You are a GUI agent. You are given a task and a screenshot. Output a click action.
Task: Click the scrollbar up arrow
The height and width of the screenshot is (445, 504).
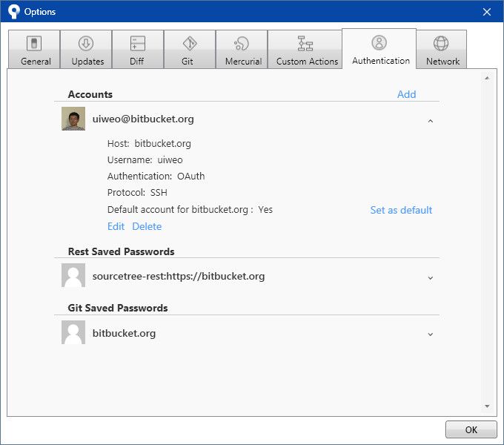coord(487,78)
